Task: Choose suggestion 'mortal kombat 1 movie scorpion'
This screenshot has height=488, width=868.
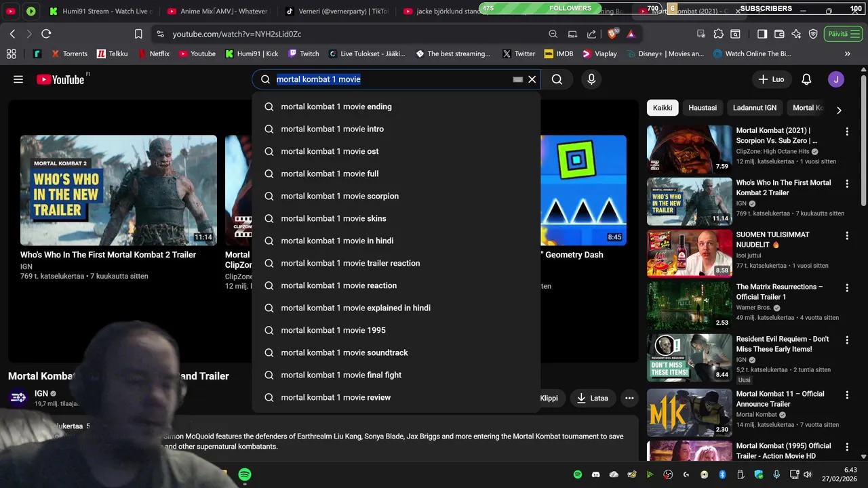Action: click(x=396, y=196)
